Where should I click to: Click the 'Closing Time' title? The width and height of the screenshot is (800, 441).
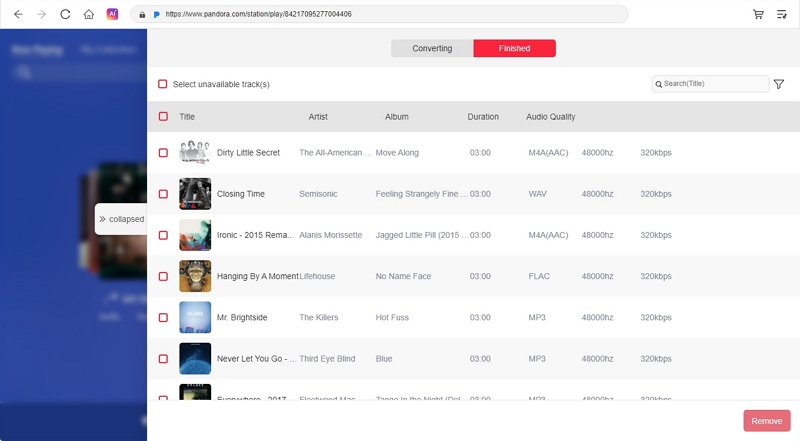click(240, 194)
